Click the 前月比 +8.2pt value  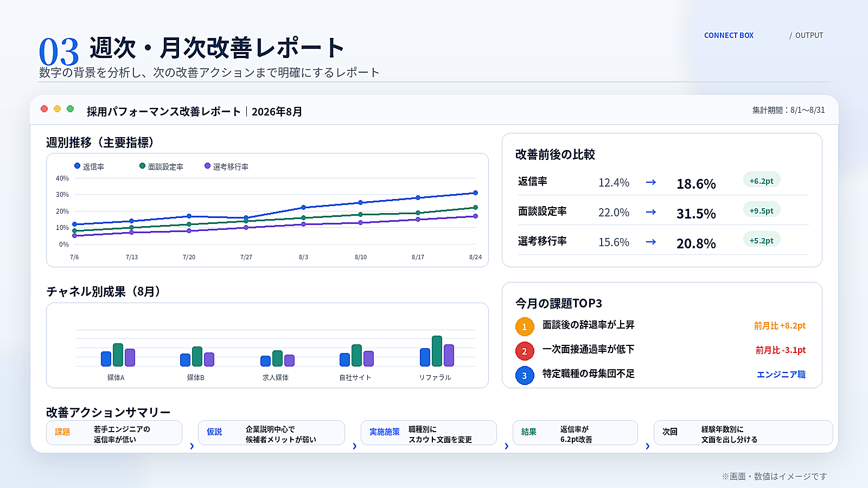[780, 326]
